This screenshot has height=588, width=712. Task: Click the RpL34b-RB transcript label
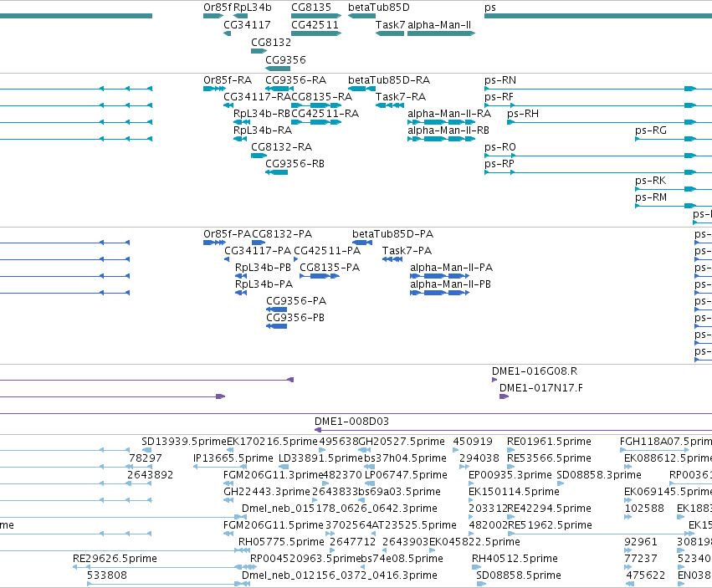pyautogui.click(x=262, y=114)
